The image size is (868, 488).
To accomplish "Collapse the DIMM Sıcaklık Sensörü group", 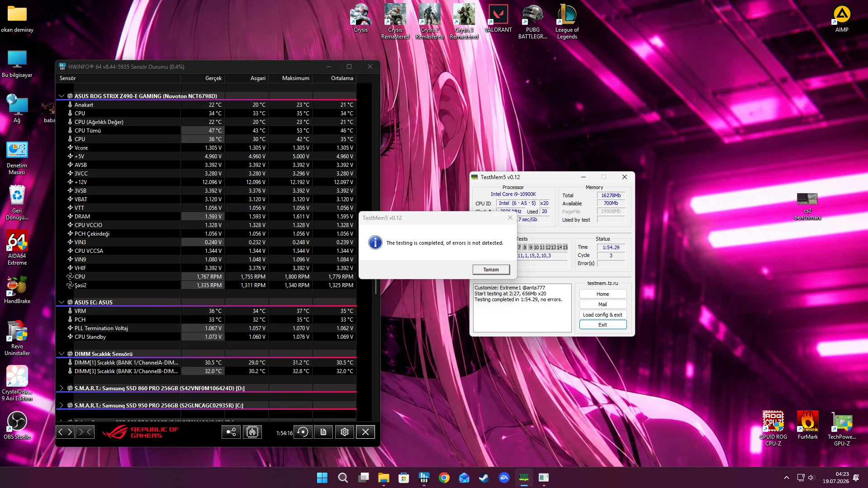I will 62,354.
